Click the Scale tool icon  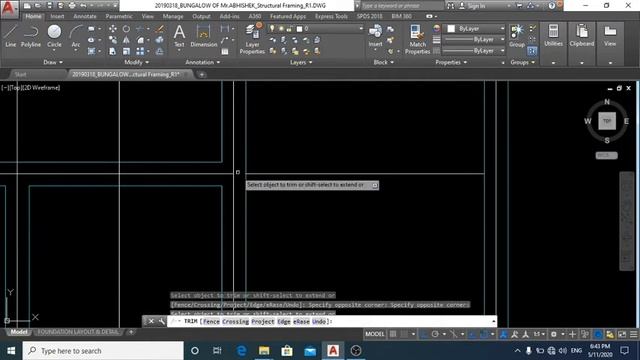tap(126, 51)
